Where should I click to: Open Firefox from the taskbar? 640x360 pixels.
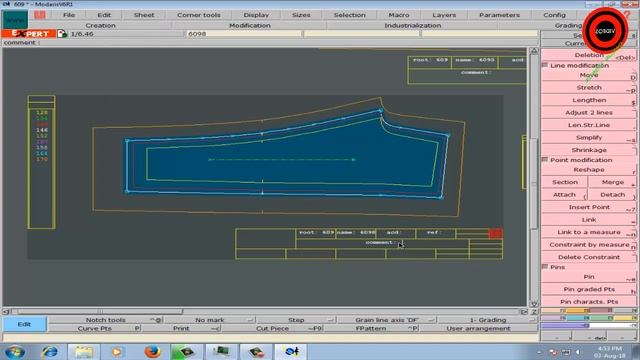152,351
